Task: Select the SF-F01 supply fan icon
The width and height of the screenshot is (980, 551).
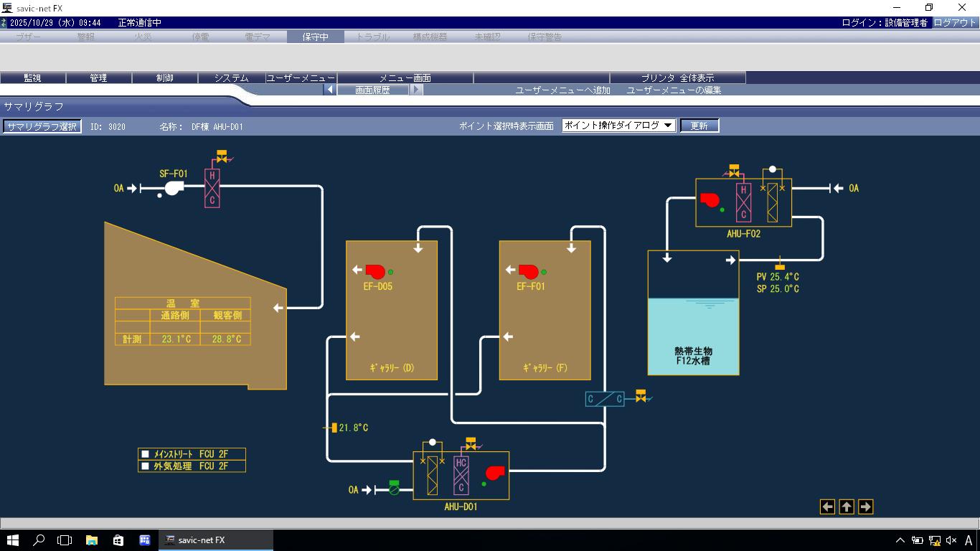Action: (x=173, y=188)
